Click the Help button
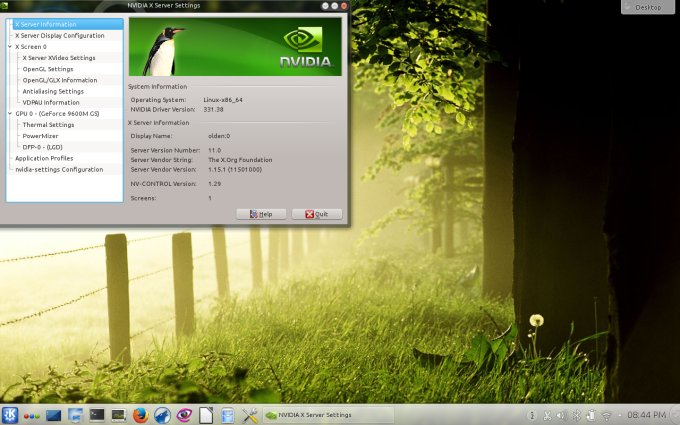 coord(261,214)
